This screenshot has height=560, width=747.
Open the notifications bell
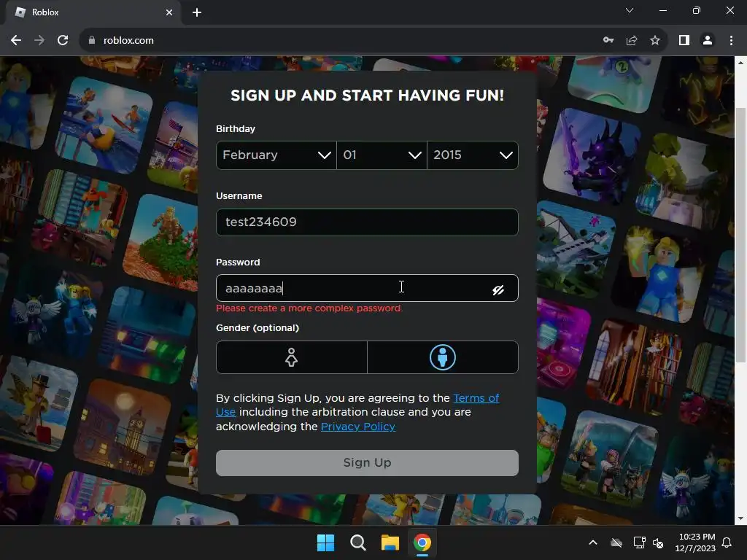point(727,542)
